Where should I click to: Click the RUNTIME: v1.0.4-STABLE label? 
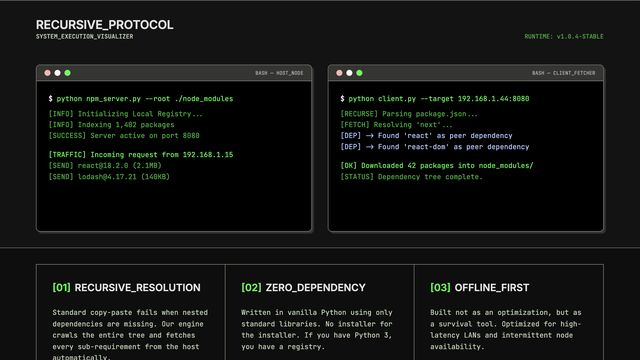click(564, 37)
